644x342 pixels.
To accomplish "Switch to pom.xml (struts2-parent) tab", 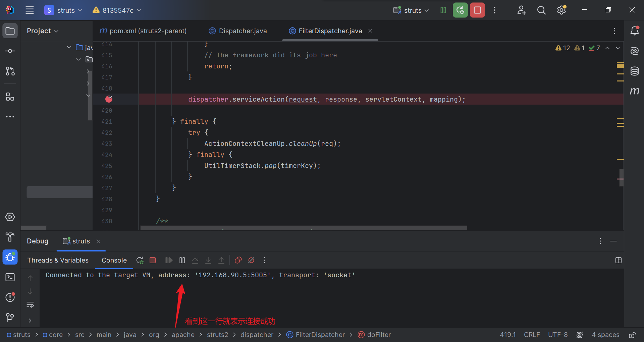I will click(143, 31).
